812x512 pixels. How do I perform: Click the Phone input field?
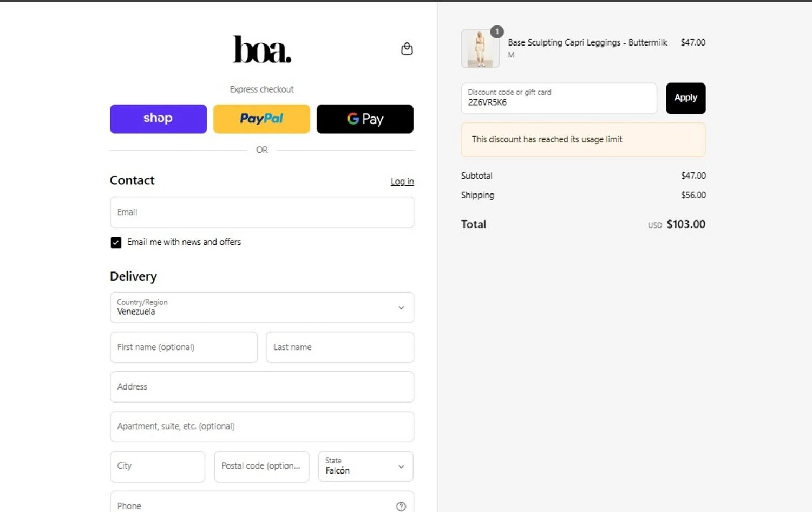tap(262, 503)
